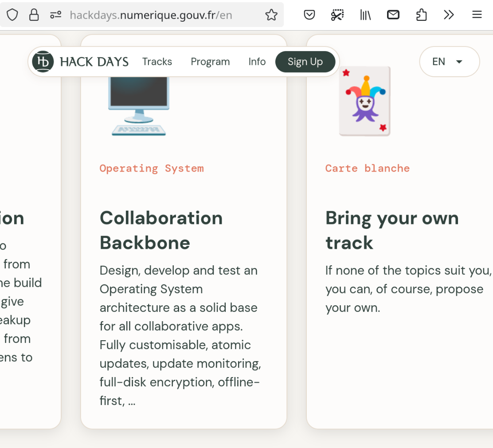The height and width of the screenshot is (448, 493).
Task: Open the Info navigation item
Action: tap(257, 62)
